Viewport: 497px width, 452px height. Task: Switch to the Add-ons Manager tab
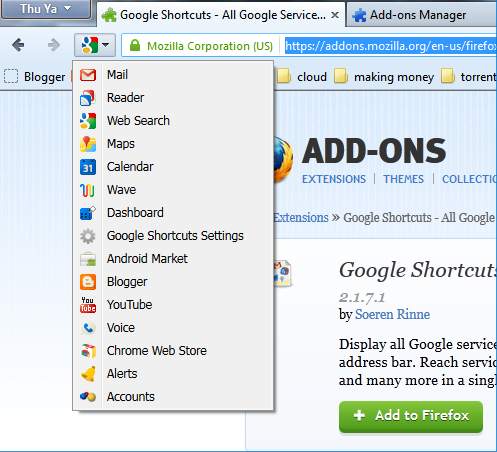(x=422, y=15)
